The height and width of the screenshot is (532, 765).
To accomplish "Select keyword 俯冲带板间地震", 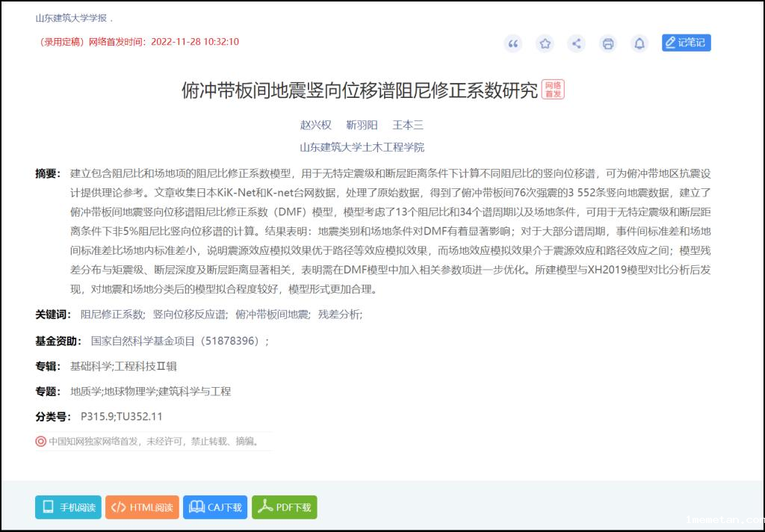I will (x=273, y=315).
